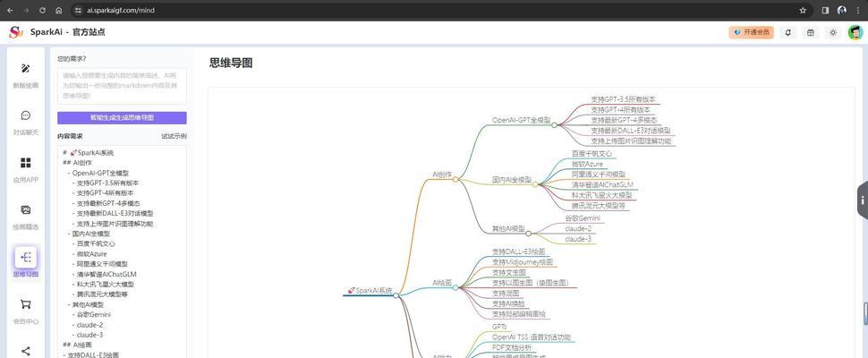Click the 支持GPT-3.5所有版本 mind map node
This screenshot has height=358, width=868.
[623, 99]
